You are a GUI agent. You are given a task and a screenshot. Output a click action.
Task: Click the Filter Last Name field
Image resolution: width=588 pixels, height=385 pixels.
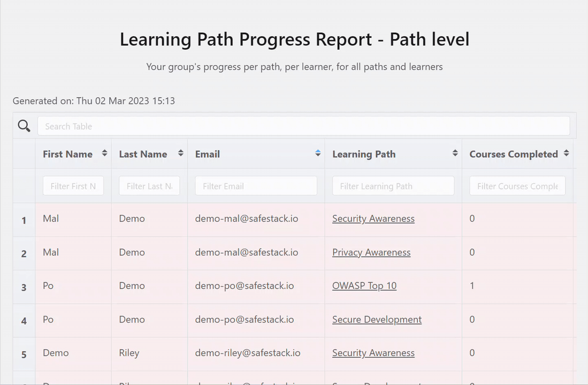tap(149, 186)
